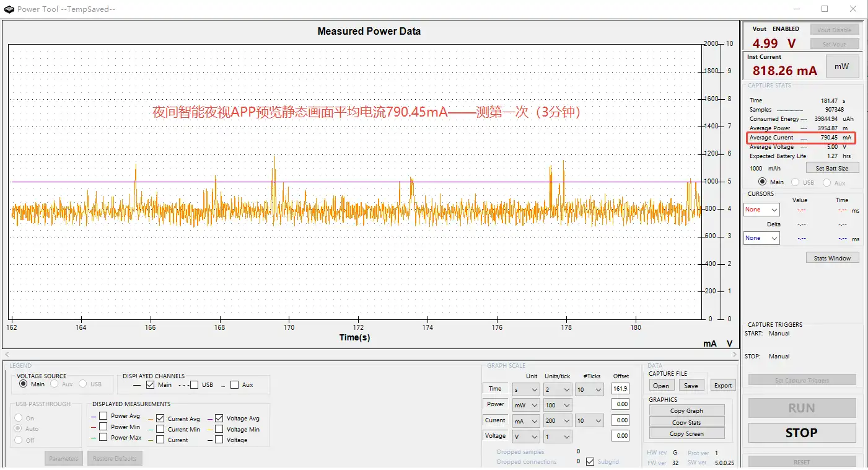Check the Current Min measurement
The image size is (868, 470).
click(160, 428)
